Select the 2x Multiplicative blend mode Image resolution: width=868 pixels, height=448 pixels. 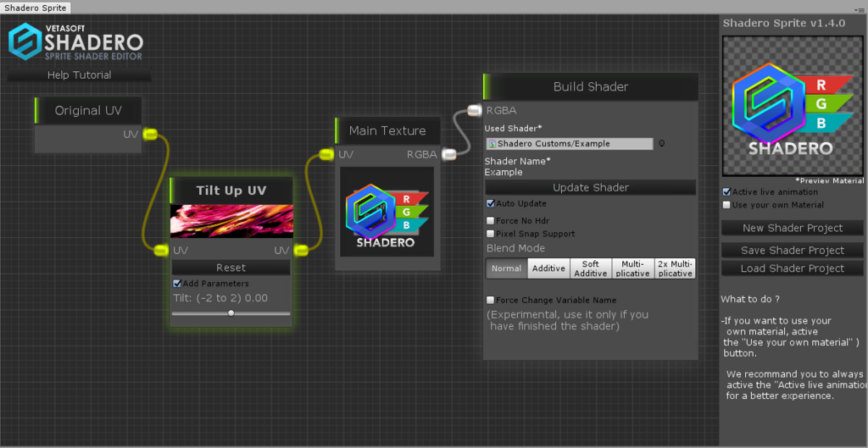pos(675,268)
